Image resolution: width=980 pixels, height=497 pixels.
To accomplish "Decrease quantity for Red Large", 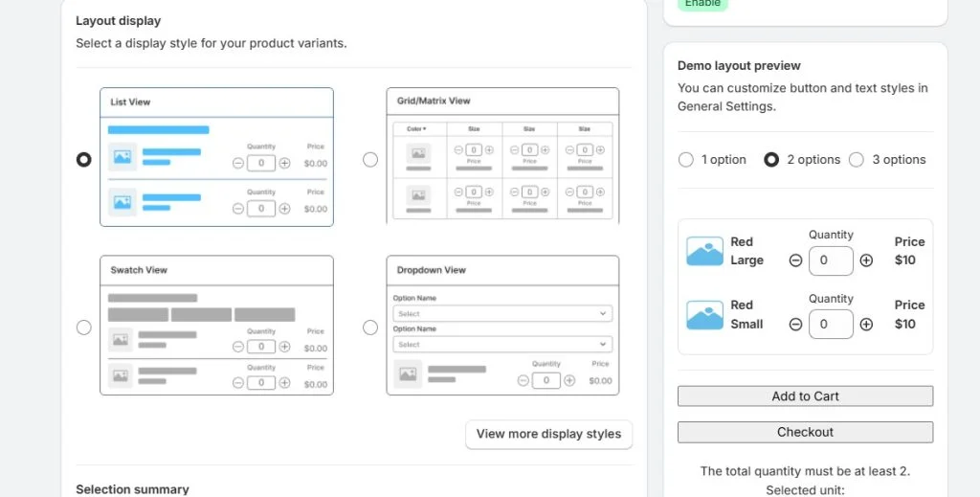I will tap(795, 260).
